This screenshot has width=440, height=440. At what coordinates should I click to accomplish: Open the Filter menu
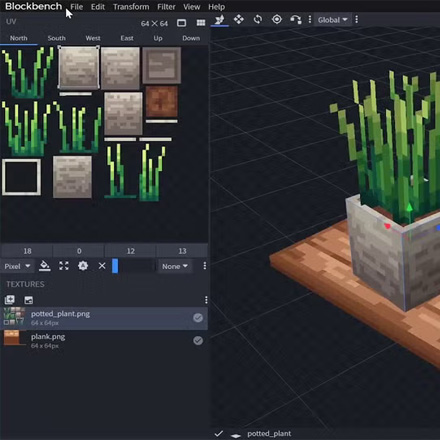166,7
